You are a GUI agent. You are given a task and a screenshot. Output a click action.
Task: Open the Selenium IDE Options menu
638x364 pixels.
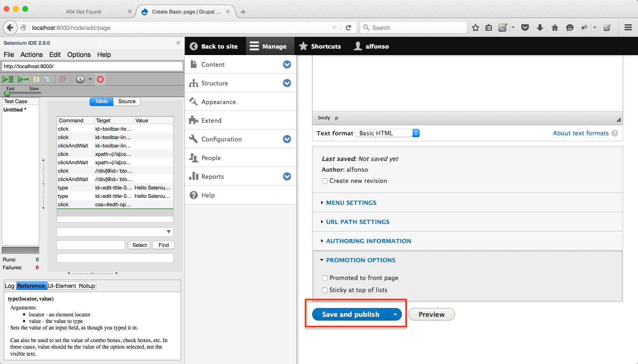pos(79,55)
